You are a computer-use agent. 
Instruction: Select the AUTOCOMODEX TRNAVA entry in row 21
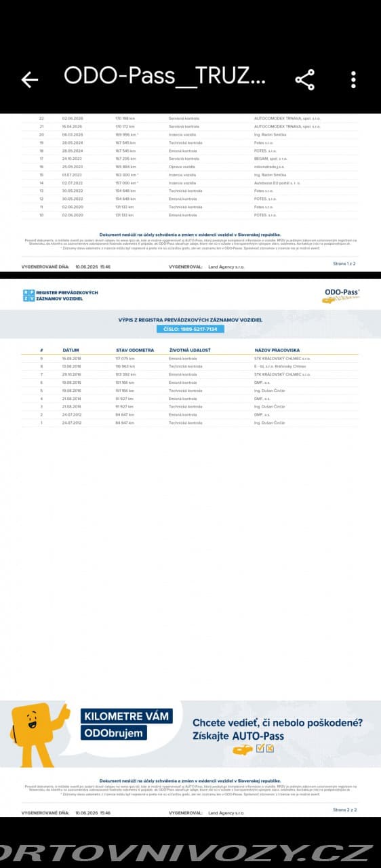point(287,126)
